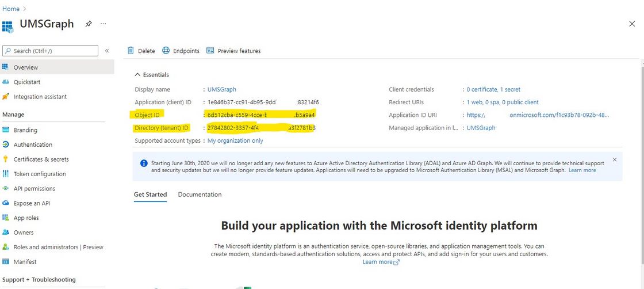Open the '0 certificate, 1 secret' link
644x289 pixels.
493,90
